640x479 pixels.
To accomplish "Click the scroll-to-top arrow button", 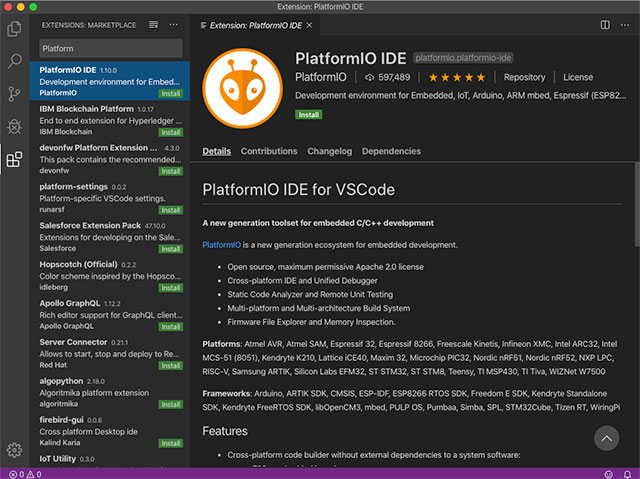I will point(606,438).
